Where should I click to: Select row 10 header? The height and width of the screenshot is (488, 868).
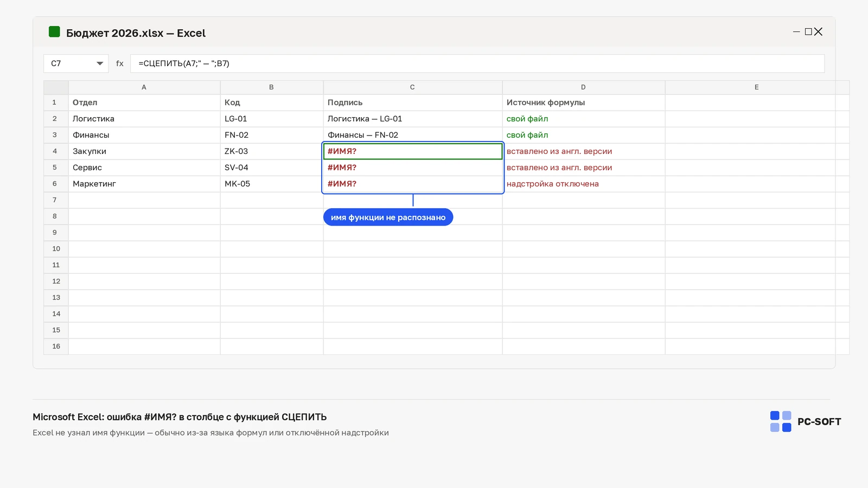click(56, 249)
